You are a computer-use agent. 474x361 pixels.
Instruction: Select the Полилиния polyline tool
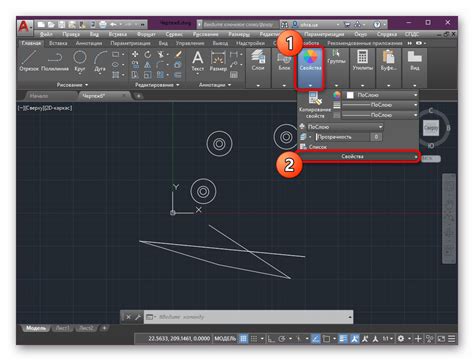tap(55, 61)
